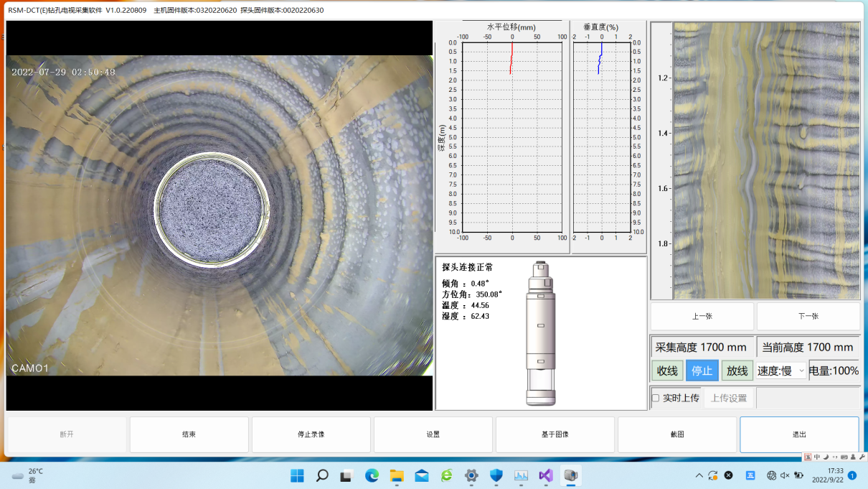Click 停止录像 to stop recording
The width and height of the screenshot is (868, 489).
point(311,434)
